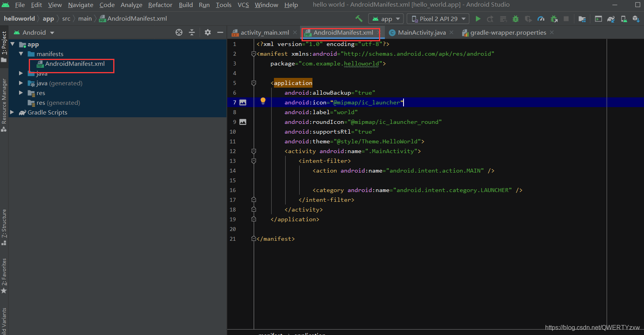
Task: Open Run Anything icon in toolbar
Action: [598, 19]
